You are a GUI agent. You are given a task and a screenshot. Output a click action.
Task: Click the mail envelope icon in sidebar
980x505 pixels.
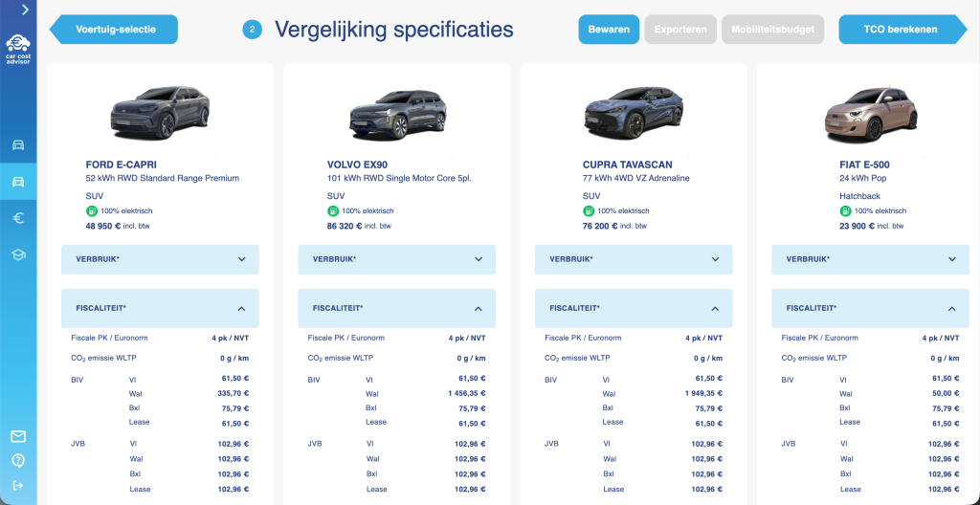click(18, 436)
